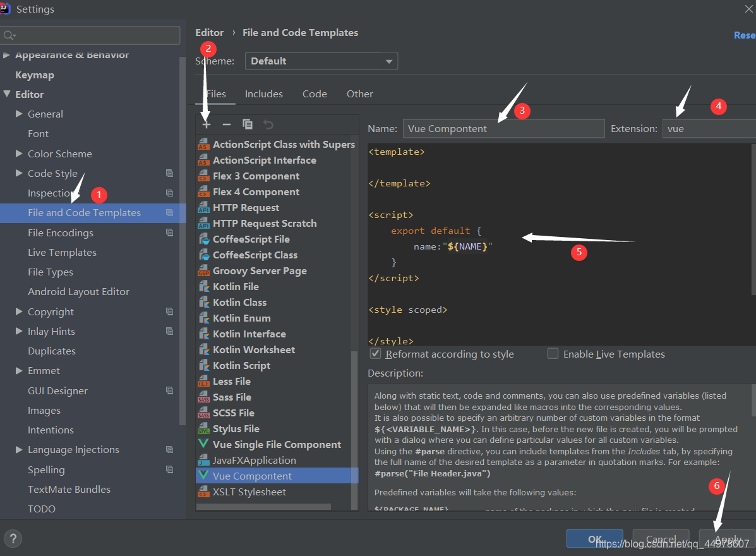Click the project-level icon beside Copyright
Image resolution: width=756 pixels, height=556 pixels.
(170, 311)
